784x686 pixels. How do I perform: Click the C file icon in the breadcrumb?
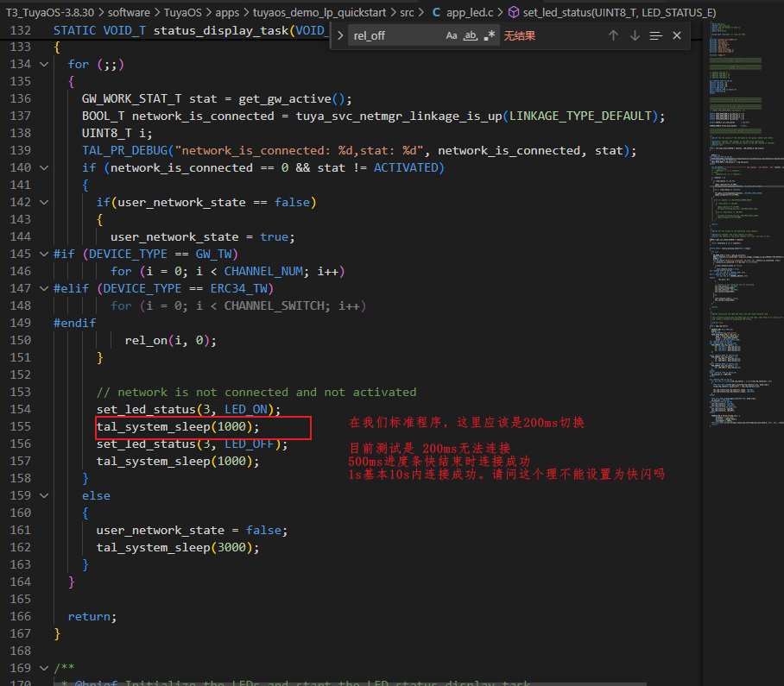pos(437,12)
